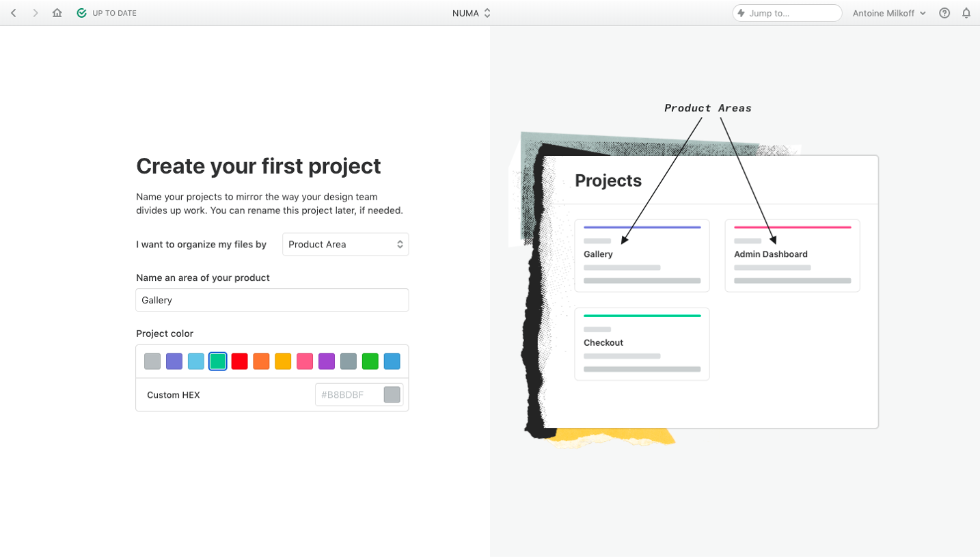980x557 pixels.
Task: Select the pink project color swatch
Action: pyautogui.click(x=305, y=362)
